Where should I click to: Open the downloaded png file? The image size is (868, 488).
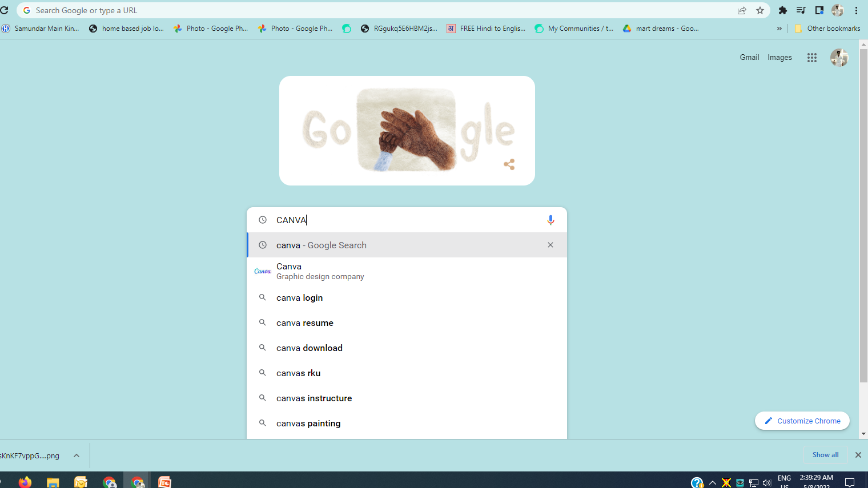click(x=30, y=455)
